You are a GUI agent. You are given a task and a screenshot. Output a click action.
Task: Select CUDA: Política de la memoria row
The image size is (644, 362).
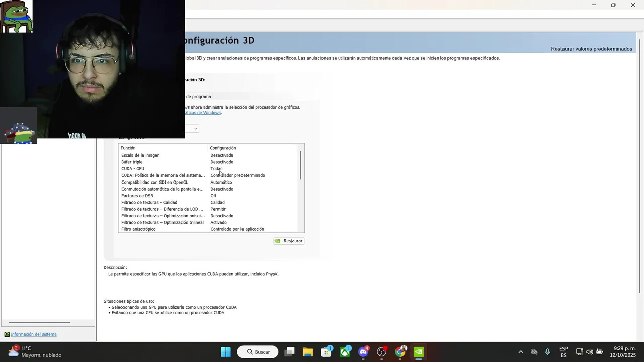click(x=209, y=175)
